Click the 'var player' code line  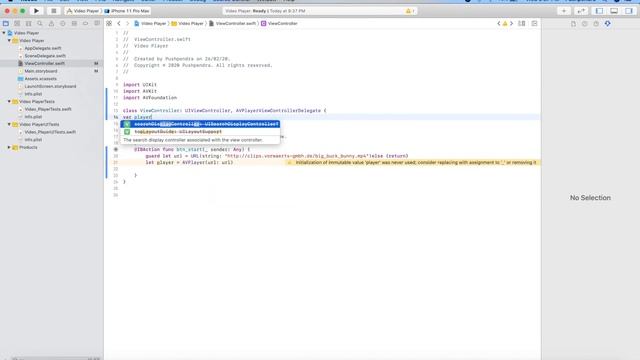pyautogui.click(x=137, y=117)
